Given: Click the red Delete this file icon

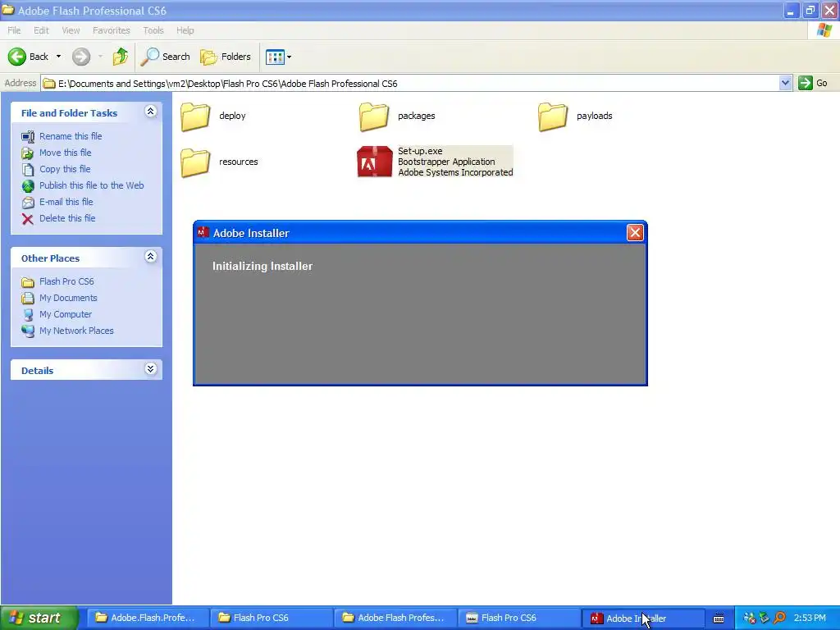Looking at the screenshot, I should (28, 218).
